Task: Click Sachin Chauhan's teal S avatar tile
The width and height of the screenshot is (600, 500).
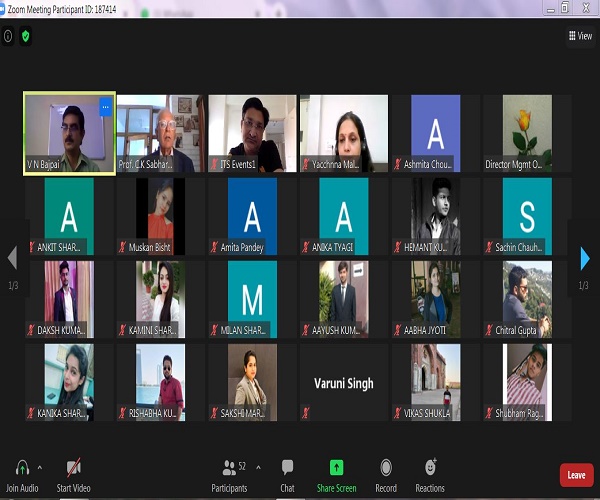Action: pos(526,216)
